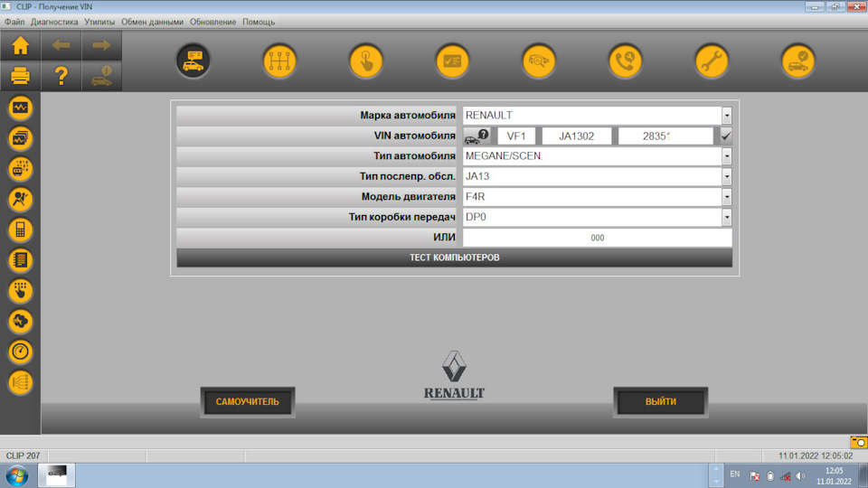The image size is (868, 488).
Task: Click the printer icon
Action: click(21, 75)
